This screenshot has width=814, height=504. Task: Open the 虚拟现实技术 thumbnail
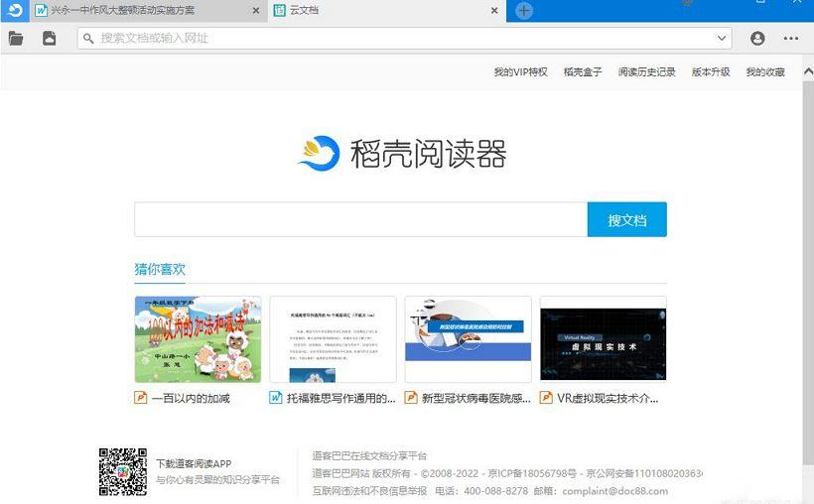[x=604, y=339]
